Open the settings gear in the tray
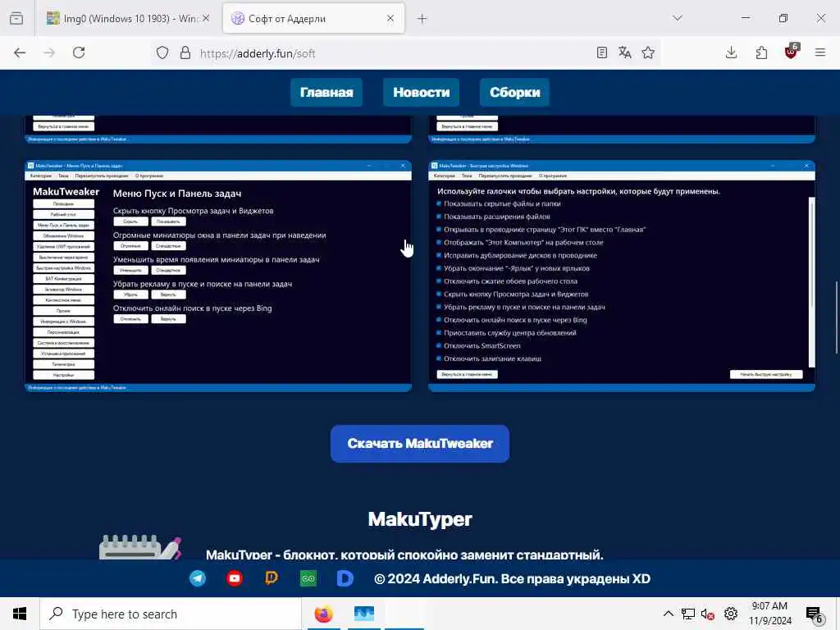The width and height of the screenshot is (840, 630). 731,614
